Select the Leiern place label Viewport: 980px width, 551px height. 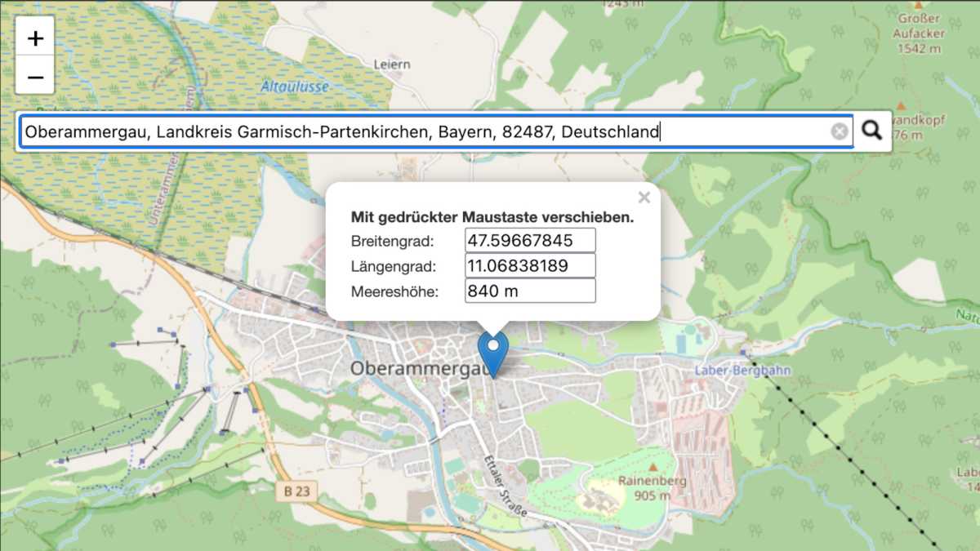coord(391,64)
